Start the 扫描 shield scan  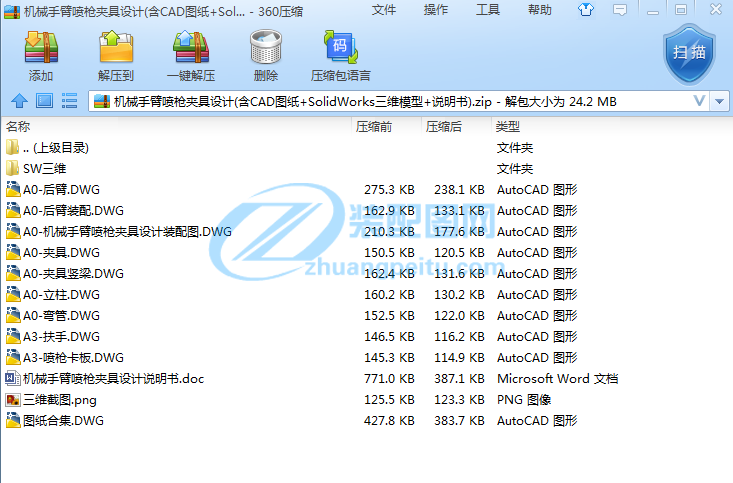click(690, 54)
